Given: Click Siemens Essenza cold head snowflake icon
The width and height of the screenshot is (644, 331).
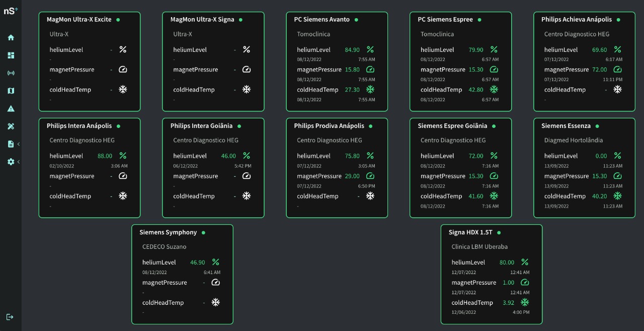Looking at the screenshot, I should [617, 196].
